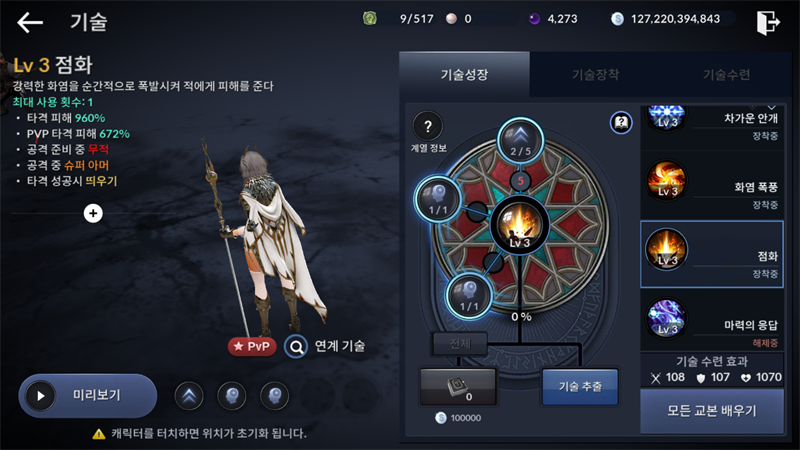Toggle the double-arrow upgrade slot beside 미리보기
Image resolution: width=800 pixels, height=450 pixels.
[x=189, y=395]
